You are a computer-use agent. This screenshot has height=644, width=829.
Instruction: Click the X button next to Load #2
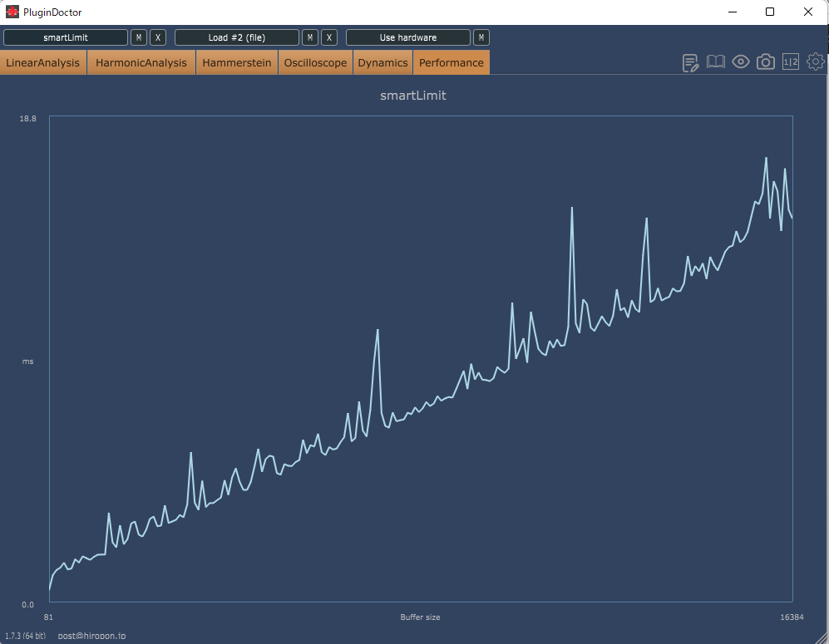point(328,37)
